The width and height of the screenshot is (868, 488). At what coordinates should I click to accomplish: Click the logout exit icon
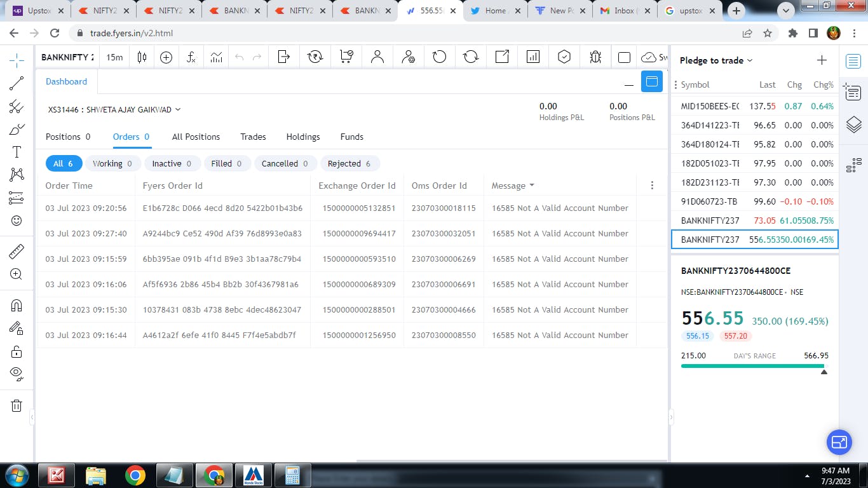(284, 57)
